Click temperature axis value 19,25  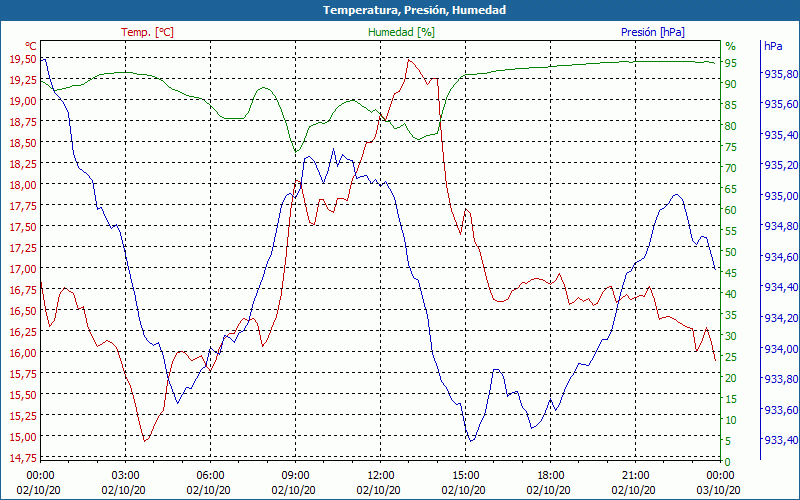tap(23, 80)
